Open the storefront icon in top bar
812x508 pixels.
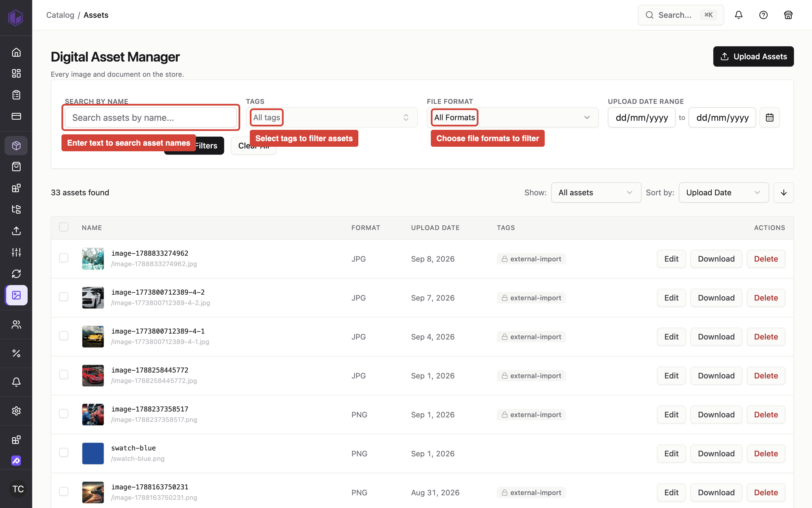[788, 15]
